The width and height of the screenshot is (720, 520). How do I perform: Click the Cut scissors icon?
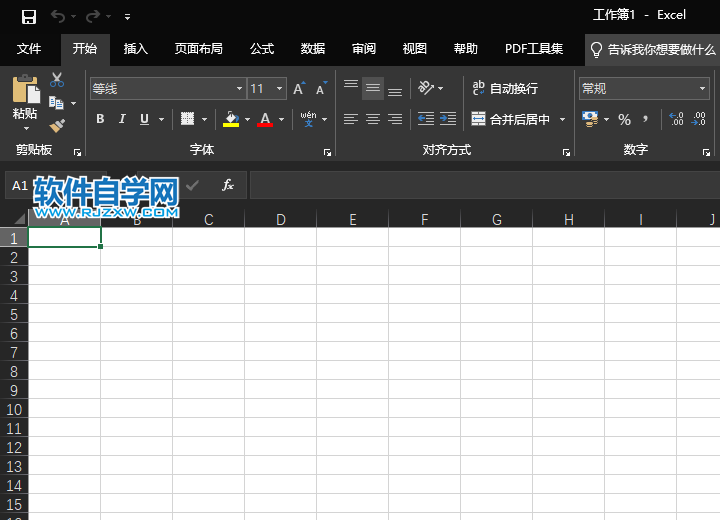(x=57, y=80)
